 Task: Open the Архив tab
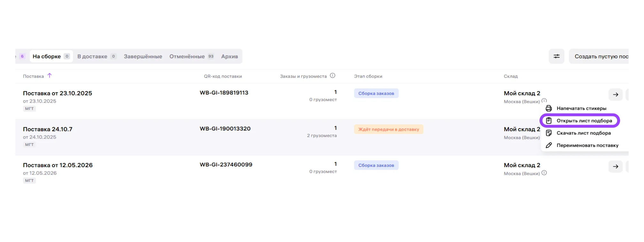coord(229,56)
